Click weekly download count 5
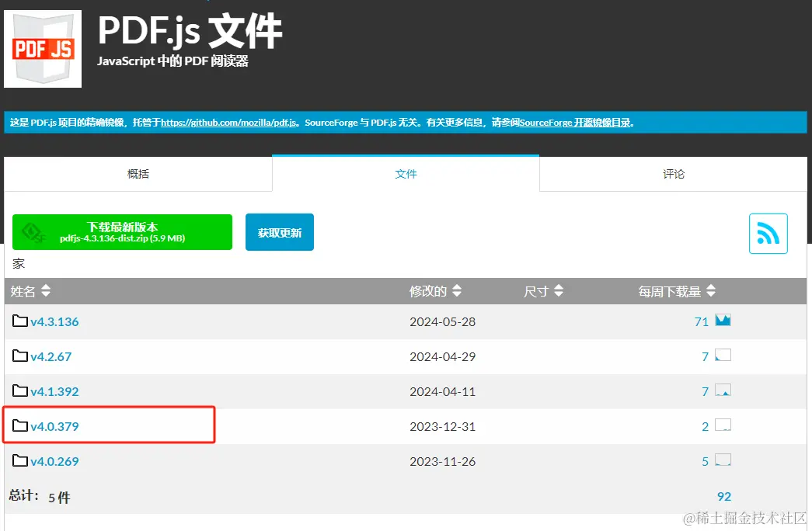Viewport: 812px width, 531px height. pos(705,462)
